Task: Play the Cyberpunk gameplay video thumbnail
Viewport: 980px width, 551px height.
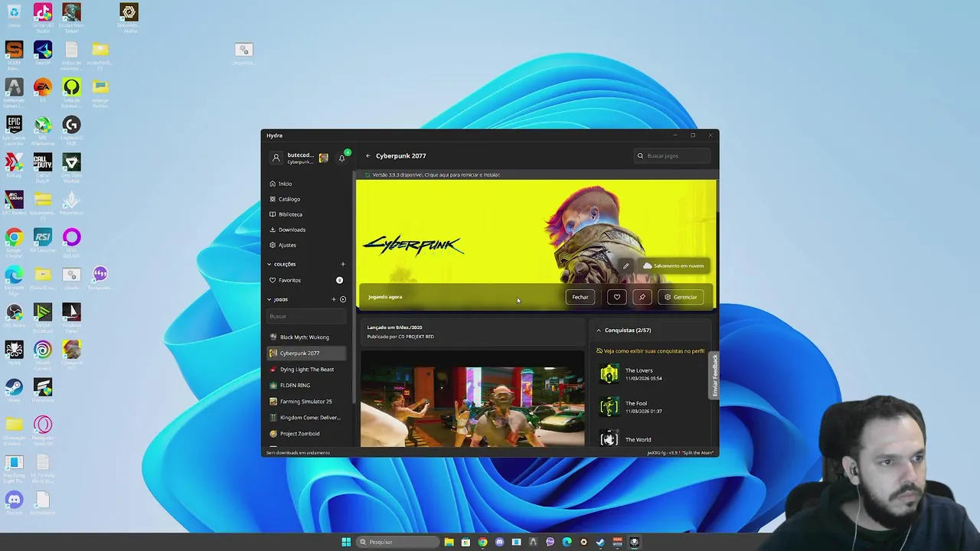Action: (x=472, y=398)
